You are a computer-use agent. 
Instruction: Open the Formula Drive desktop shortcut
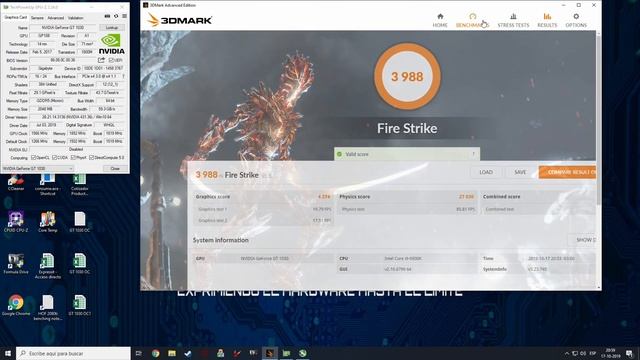click(x=16, y=264)
